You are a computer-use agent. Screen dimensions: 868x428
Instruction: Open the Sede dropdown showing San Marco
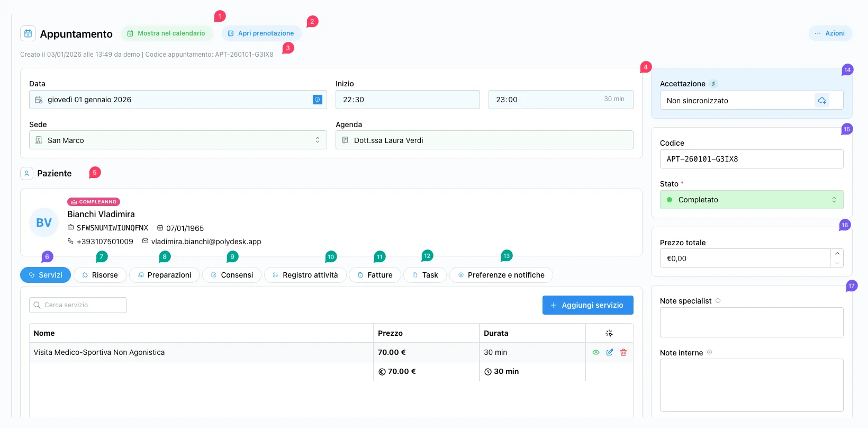(178, 140)
